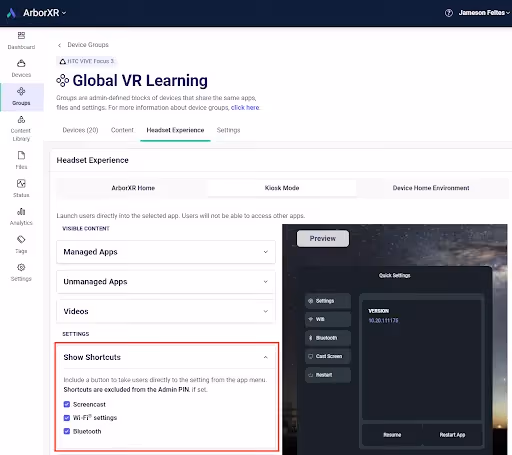Collapse the Show Shortcuts section
This screenshot has height=455, width=512.
tap(166, 357)
